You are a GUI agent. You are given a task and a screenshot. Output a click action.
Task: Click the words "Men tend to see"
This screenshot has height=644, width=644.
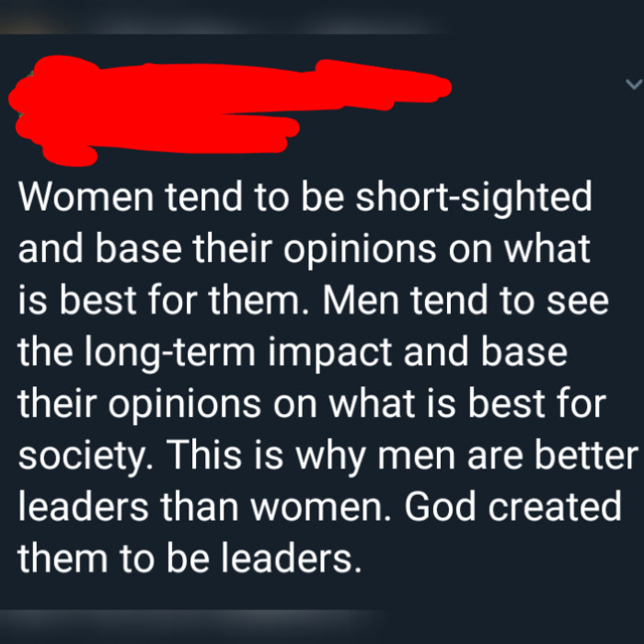click(x=464, y=302)
